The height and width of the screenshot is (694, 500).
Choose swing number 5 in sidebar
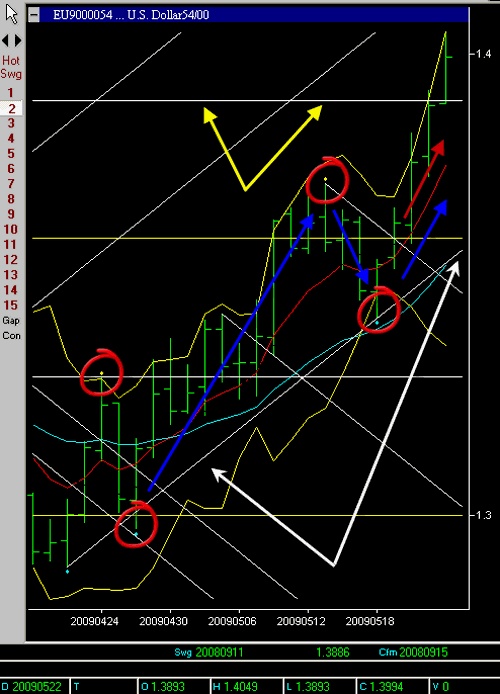[11, 154]
